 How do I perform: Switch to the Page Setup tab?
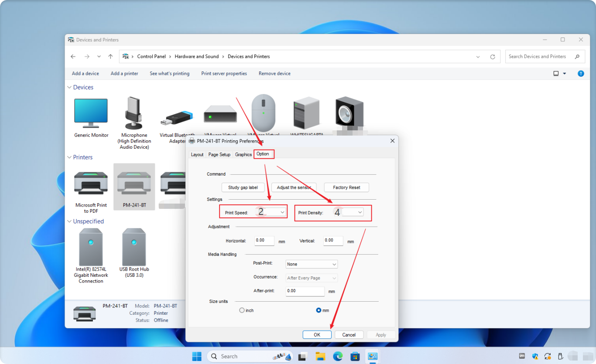coord(219,155)
